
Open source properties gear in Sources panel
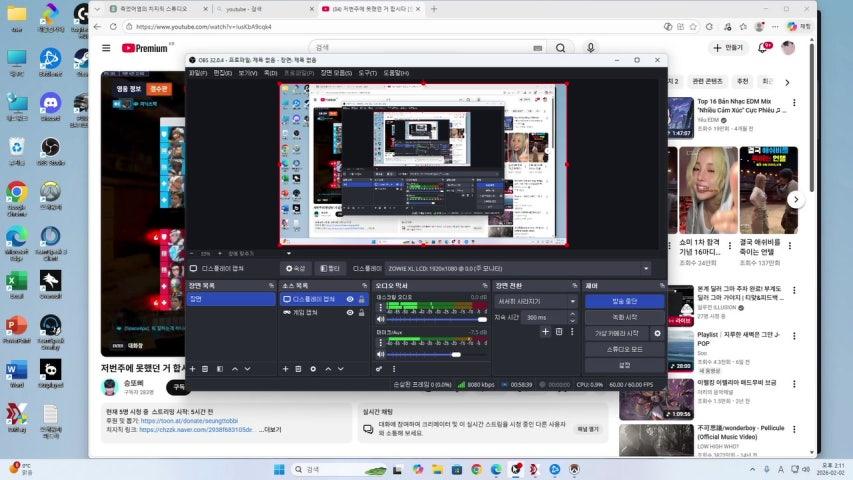[313, 369]
